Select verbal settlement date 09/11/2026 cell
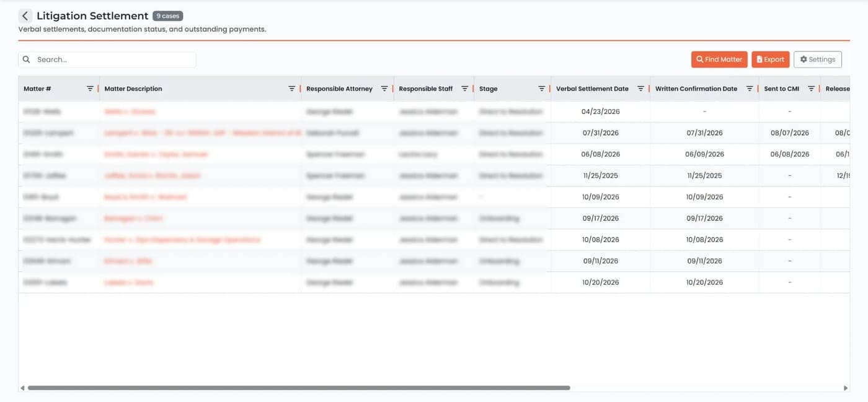The image size is (868, 402). point(600,261)
